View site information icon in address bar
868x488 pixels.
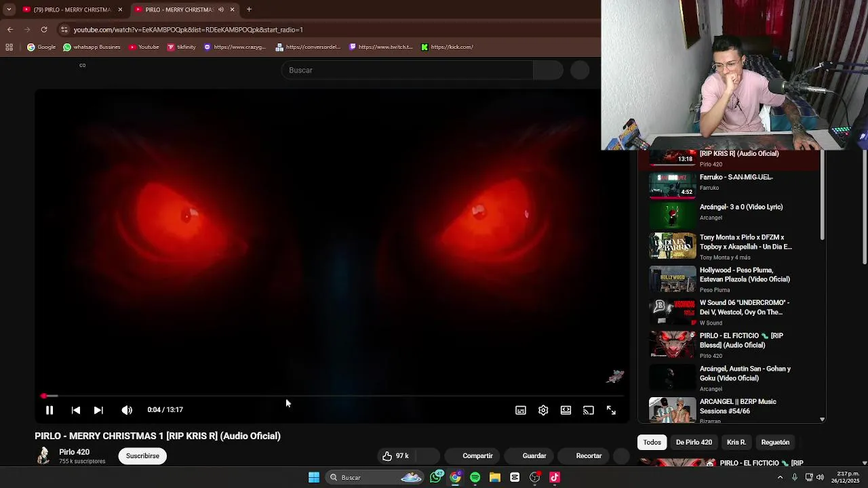[64, 30]
